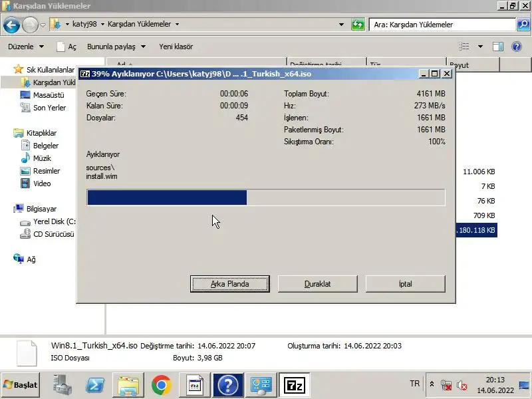
Task: Click the blue help question mark taskbar icon
Action: [227, 385]
